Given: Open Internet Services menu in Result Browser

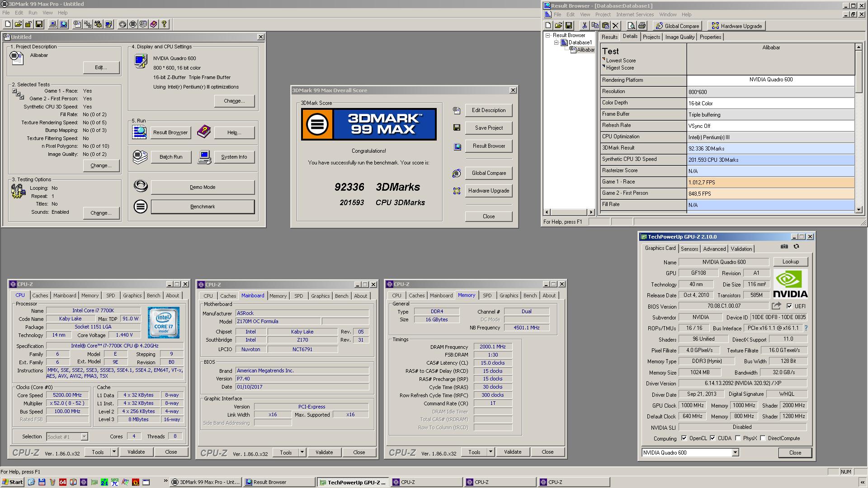Looking at the screenshot, I should click(635, 14).
